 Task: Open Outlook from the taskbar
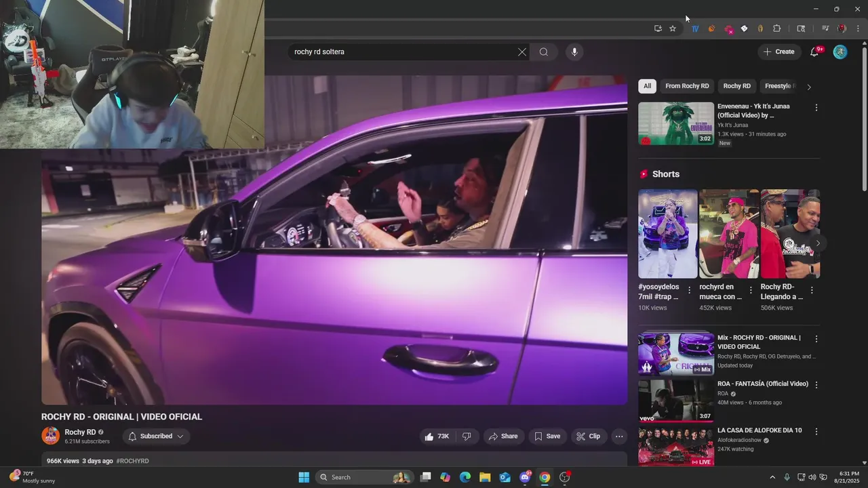[x=505, y=477]
